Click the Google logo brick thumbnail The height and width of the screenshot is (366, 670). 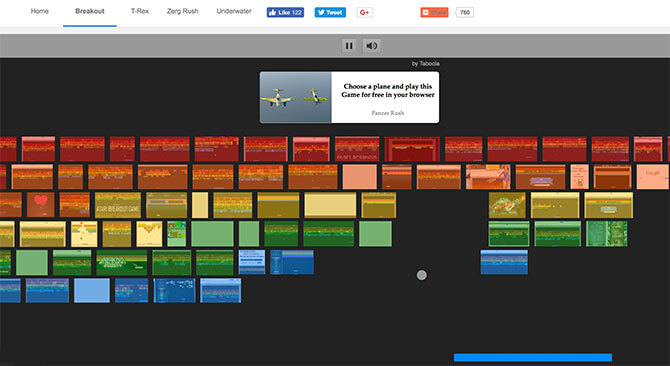pos(652,177)
